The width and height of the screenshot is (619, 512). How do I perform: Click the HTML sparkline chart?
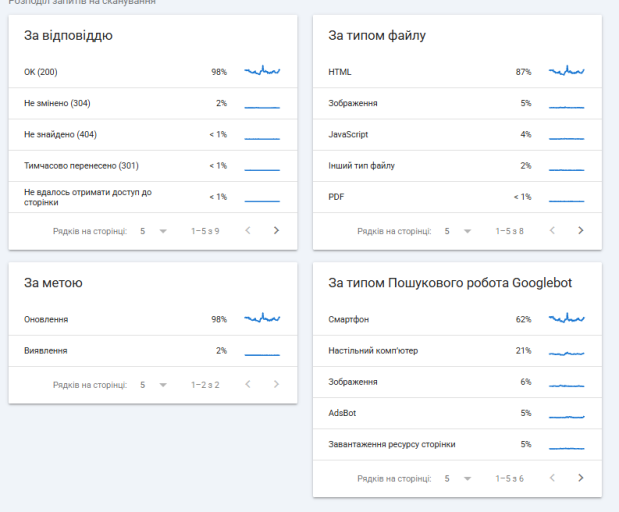point(566,71)
